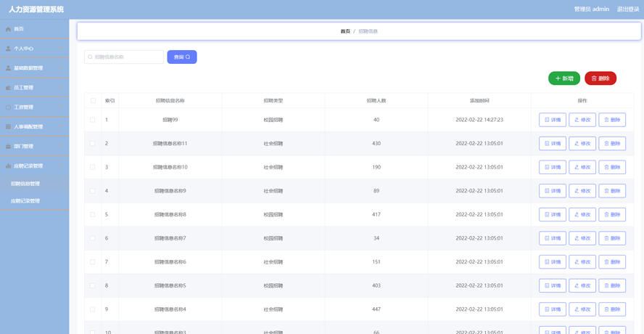Expand the 基础数据管理 sidebar chevron
Viewport: 644px width, 334px height.
point(61,68)
